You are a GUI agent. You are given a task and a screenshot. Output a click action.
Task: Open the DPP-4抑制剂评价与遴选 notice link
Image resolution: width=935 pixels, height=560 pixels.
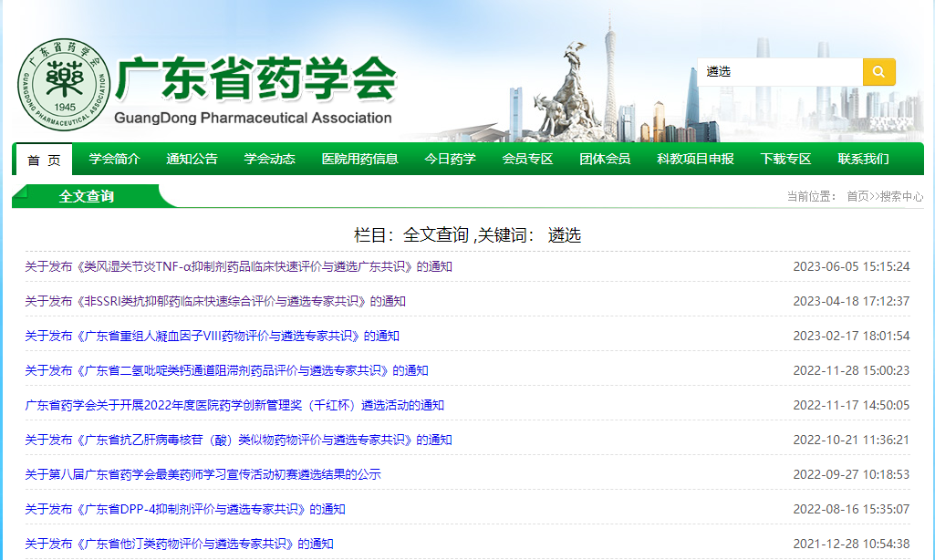[x=185, y=509]
